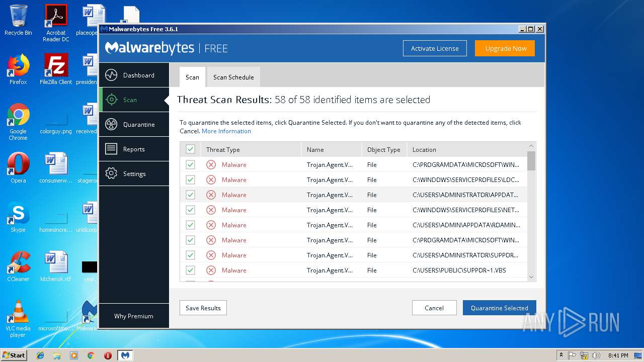Uncheck threat at C:\USERS\PUBLIC\SUPPOR~1.VBS
The image size is (644, 362).
pyautogui.click(x=190, y=270)
